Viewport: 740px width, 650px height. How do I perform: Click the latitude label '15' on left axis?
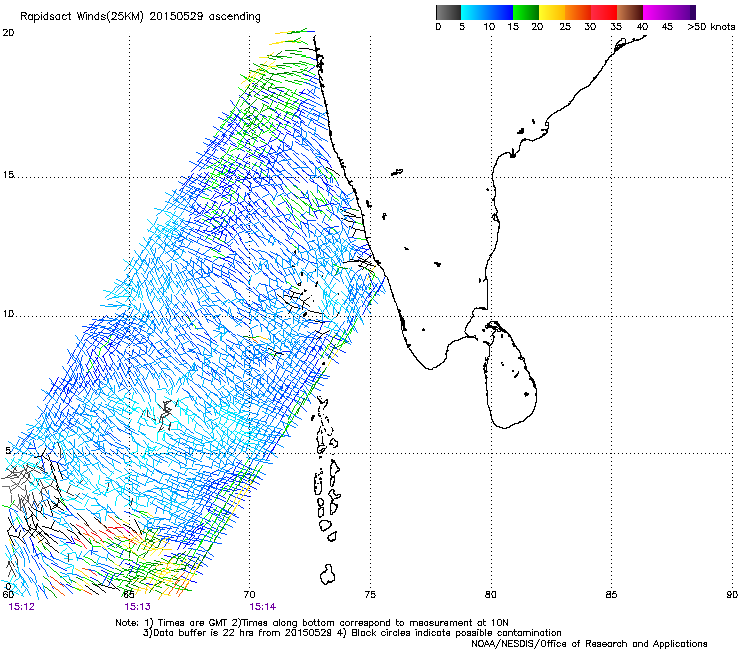(8, 175)
